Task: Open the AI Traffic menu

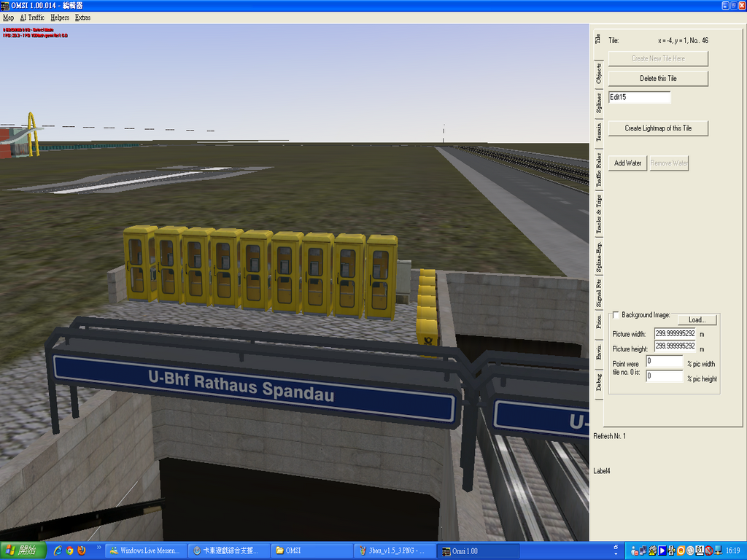Action: pos(32,17)
